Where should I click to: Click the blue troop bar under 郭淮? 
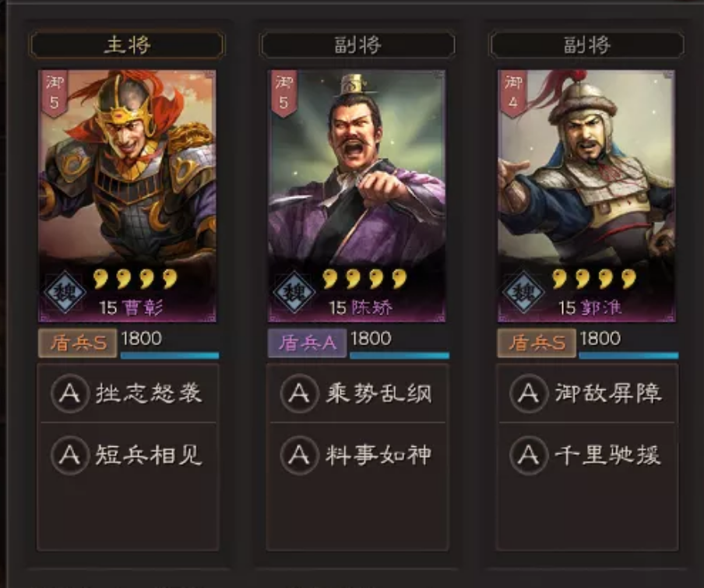tap(628, 355)
